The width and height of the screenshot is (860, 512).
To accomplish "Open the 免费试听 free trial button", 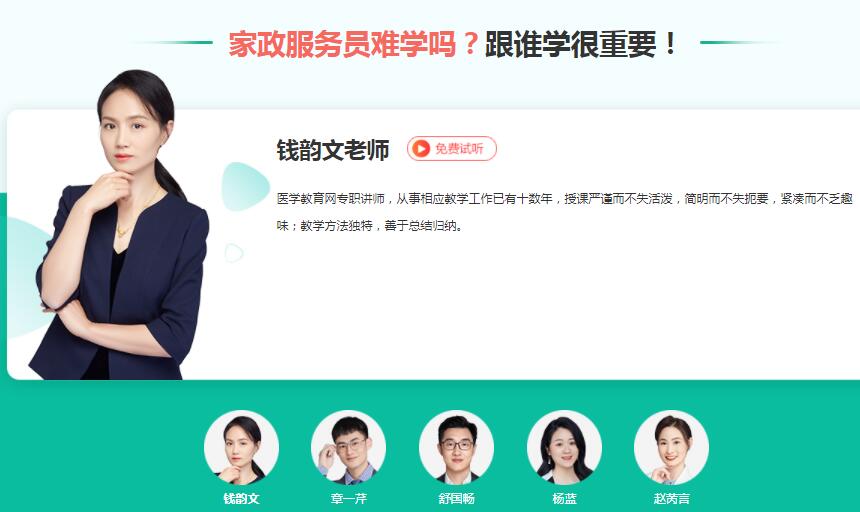I will click(x=452, y=149).
